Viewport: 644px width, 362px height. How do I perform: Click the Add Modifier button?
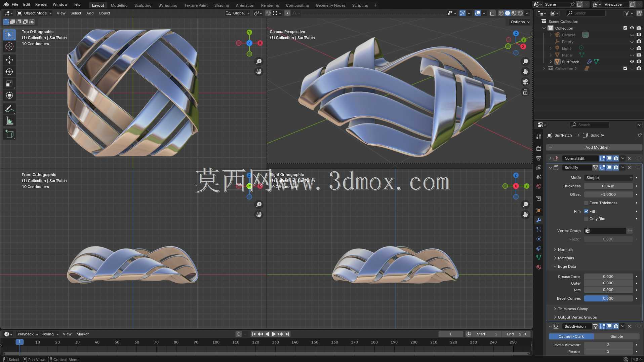coord(594,147)
